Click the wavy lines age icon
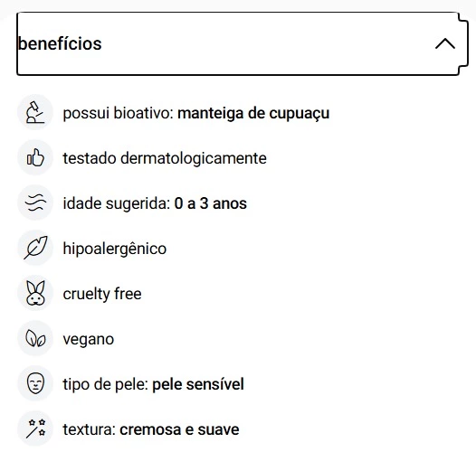476x452 pixels. (35, 202)
